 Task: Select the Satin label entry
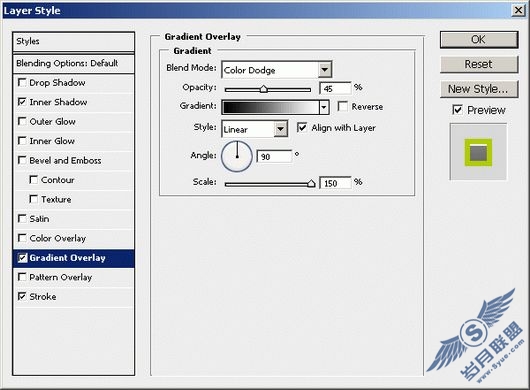39,219
